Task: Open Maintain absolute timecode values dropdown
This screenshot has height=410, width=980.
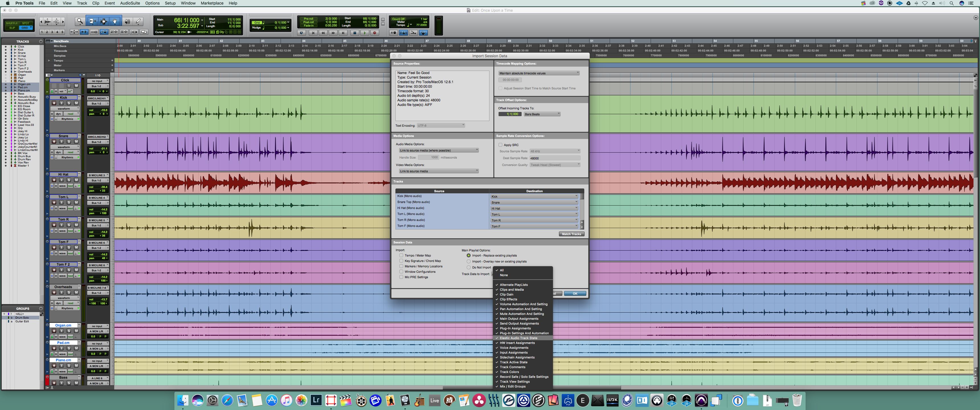Action: [x=539, y=73]
